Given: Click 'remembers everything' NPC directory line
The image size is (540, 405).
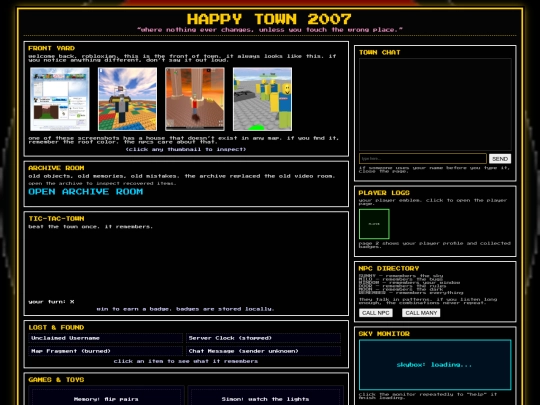Looking at the screenshot, I should [411, 293].
